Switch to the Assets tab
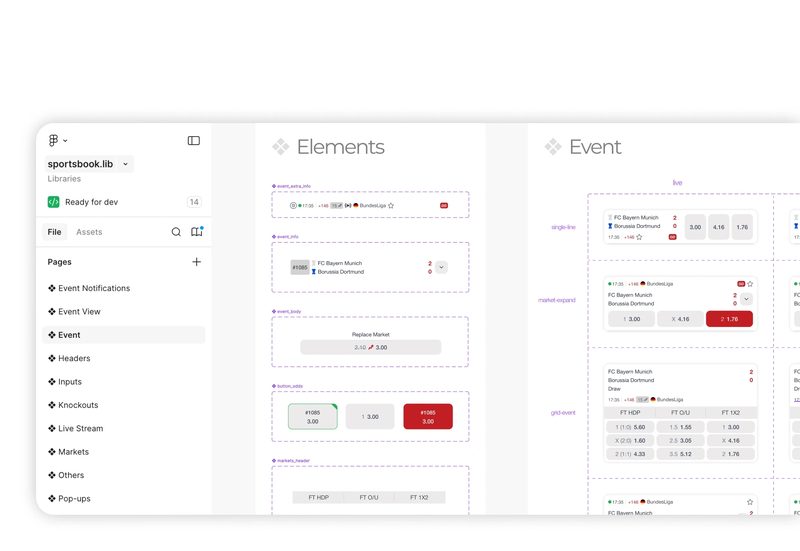800x551 pixels. [x=89, y=232]
